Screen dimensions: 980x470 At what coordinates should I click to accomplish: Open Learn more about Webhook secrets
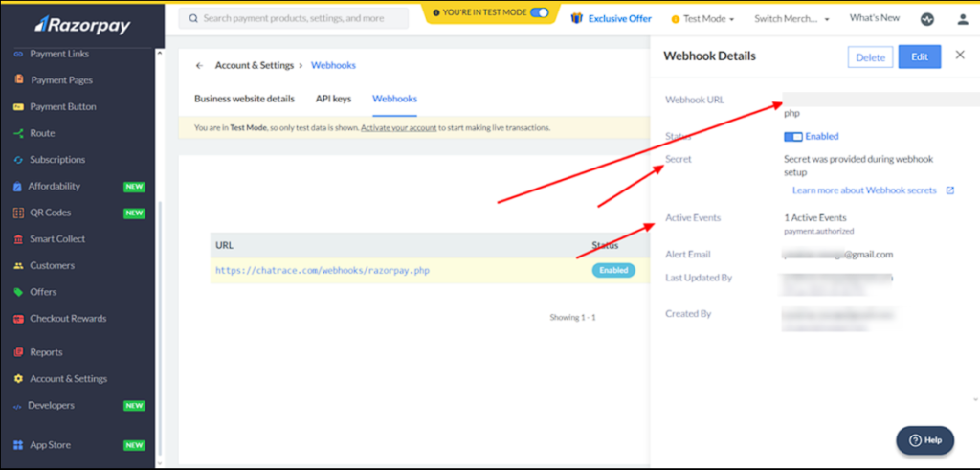click(864, 190)
